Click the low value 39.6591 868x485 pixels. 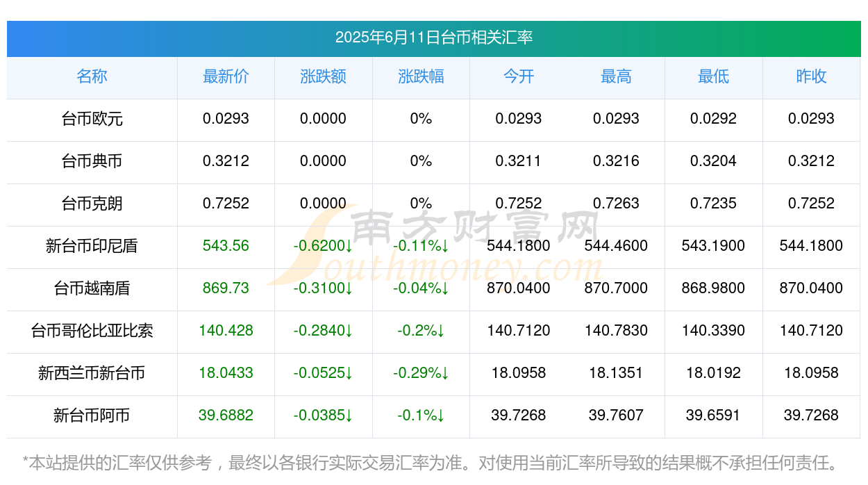tap(713, 416)
